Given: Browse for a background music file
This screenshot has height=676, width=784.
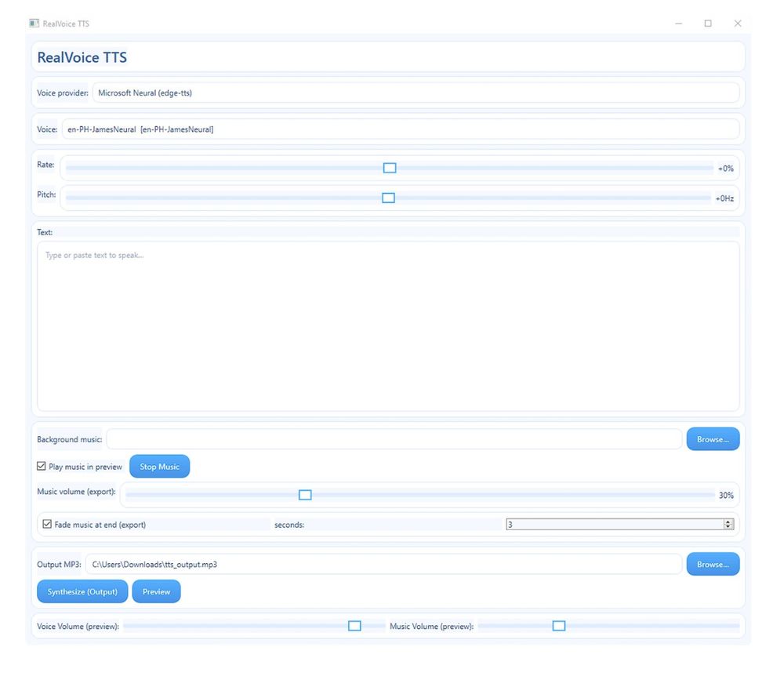Looking at the screenshot, I should (713, 439).
